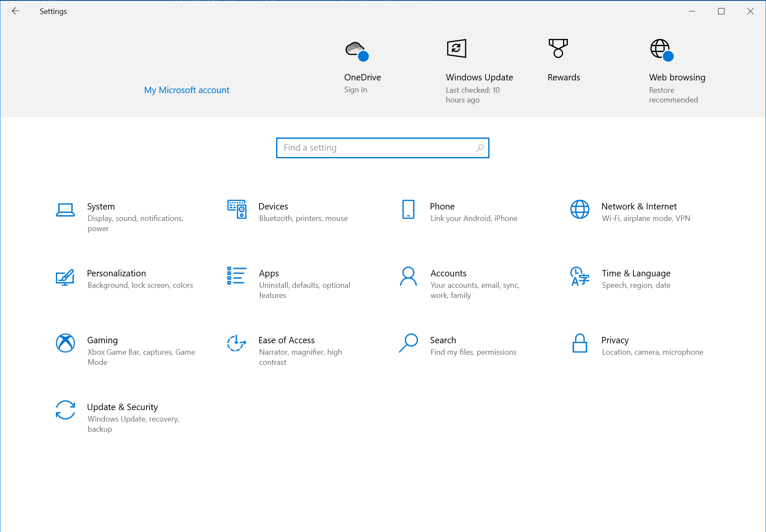Open the Accounts settings category
This screenshot has width=766, height=532.
(x=448, y=273)
